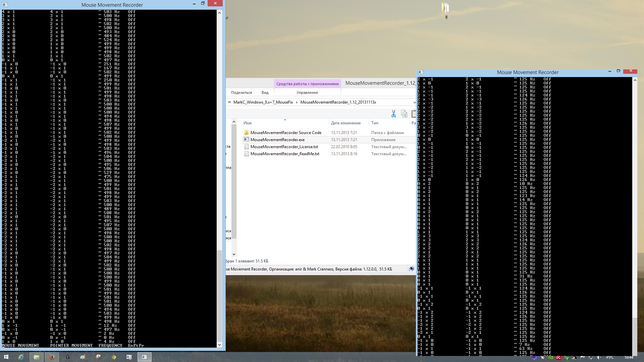Click the Cut scissors icon in Explorer
The height and width of the screenshot is (362, 644).
[x=393, y=114]
